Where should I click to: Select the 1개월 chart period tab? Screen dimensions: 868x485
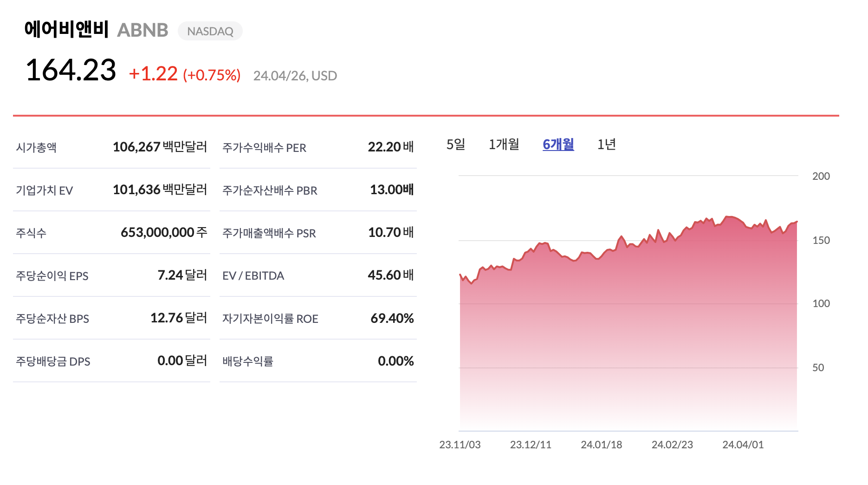[504, 144]
